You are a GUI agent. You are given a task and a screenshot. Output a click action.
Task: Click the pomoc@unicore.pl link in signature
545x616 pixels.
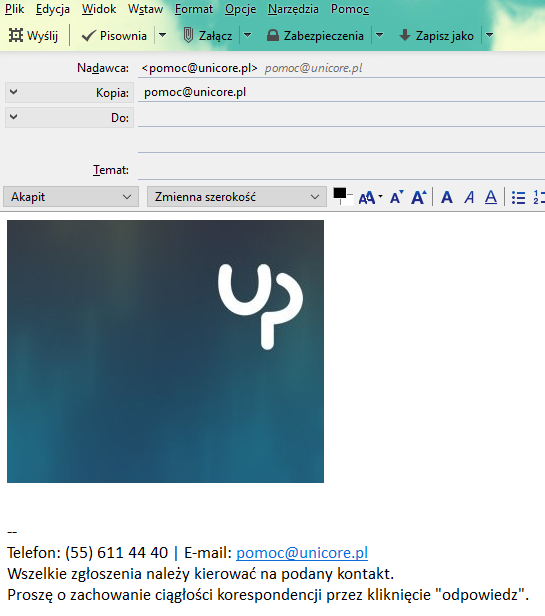(302, 552)
